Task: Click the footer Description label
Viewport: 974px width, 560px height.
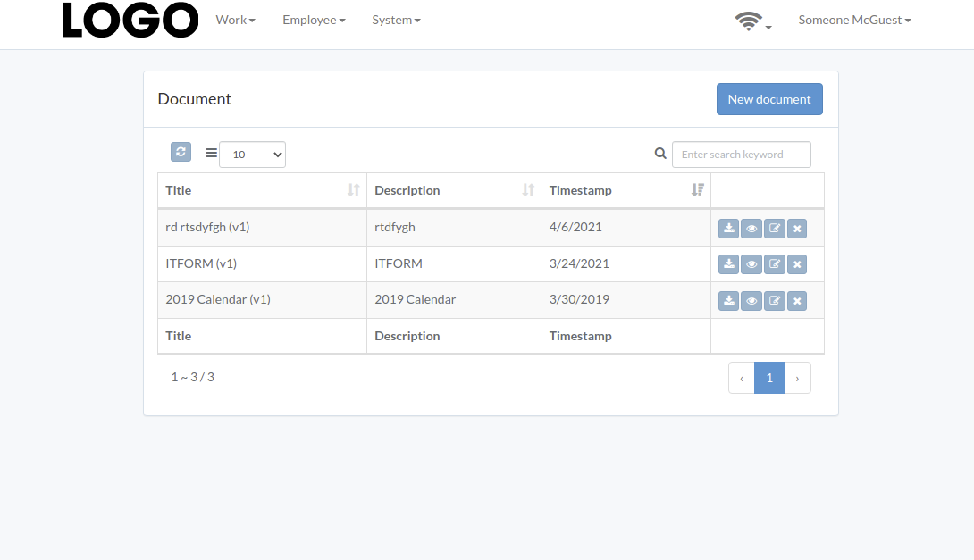Action: tap(407, 336)
